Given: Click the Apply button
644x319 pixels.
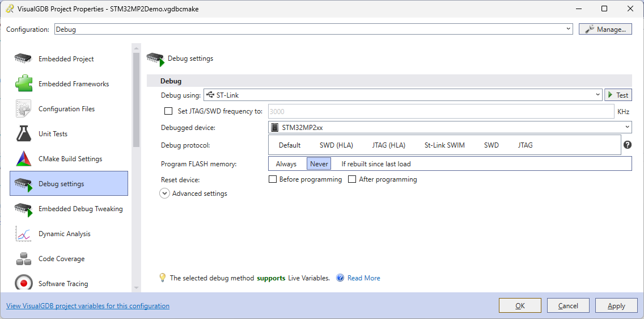Looking at the screenshot, I should click(x=616, y=305).
